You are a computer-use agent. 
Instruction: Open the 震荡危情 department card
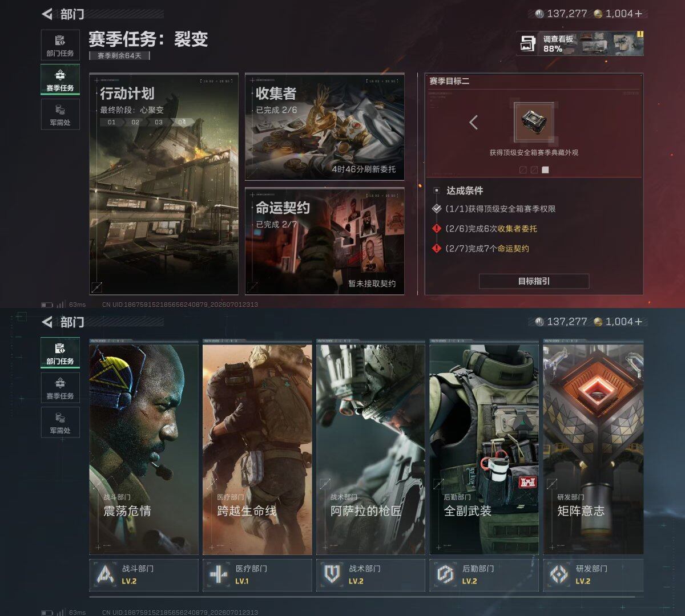(144, 447)
